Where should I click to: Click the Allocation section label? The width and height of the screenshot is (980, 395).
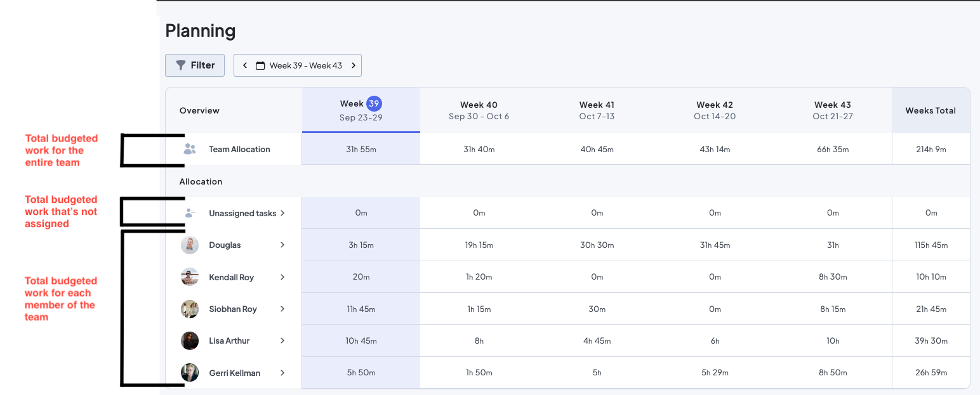click(201, 182)
